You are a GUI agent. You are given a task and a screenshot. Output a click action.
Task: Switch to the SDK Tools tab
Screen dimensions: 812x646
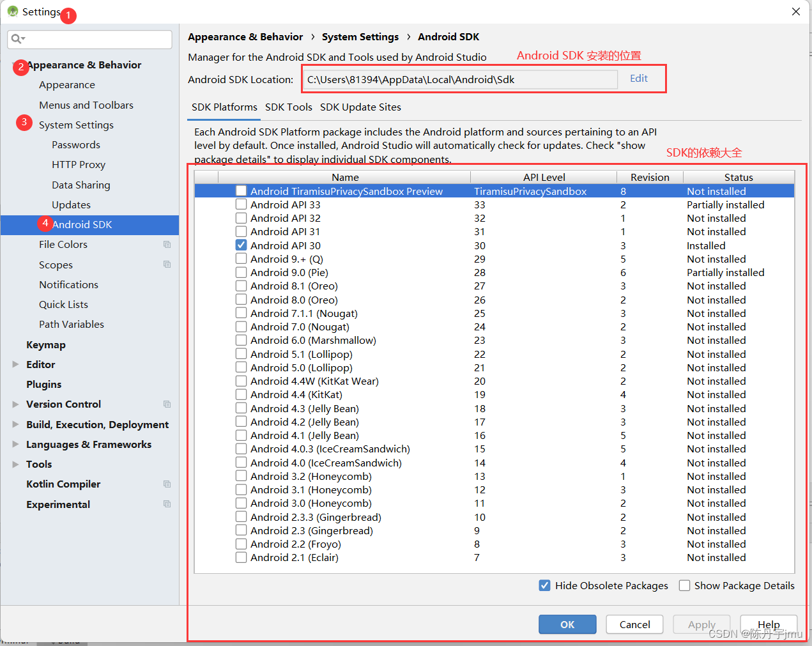point(289,107)
